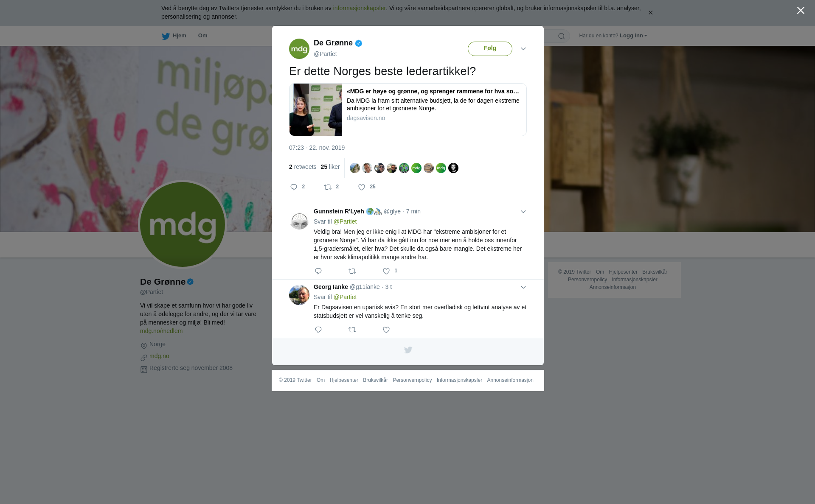Retweet Georg Ianke's reply
Viewport: 815px width, 504px height.
coord(352,330)
